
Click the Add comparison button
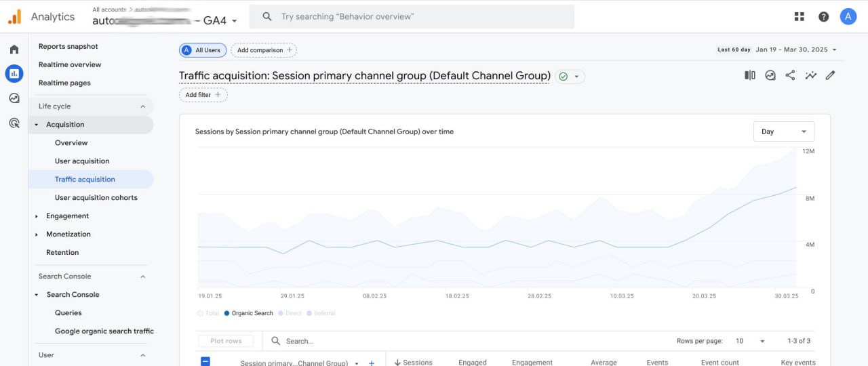click(264, 50)
